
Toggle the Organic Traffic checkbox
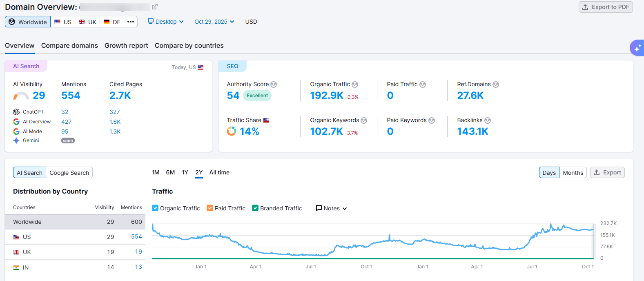coord(155,208)
